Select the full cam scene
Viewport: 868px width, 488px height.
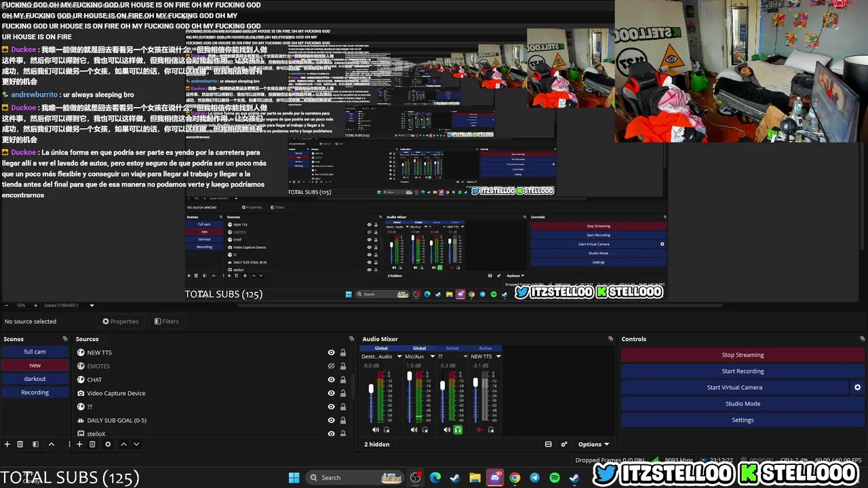35,352
